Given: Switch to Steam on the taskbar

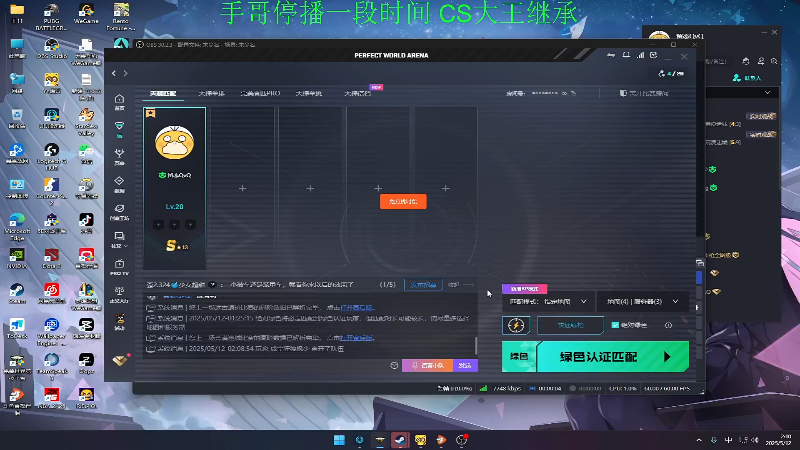Looking at the screenshot, I should pyautogui.click(x=400, y=440).
